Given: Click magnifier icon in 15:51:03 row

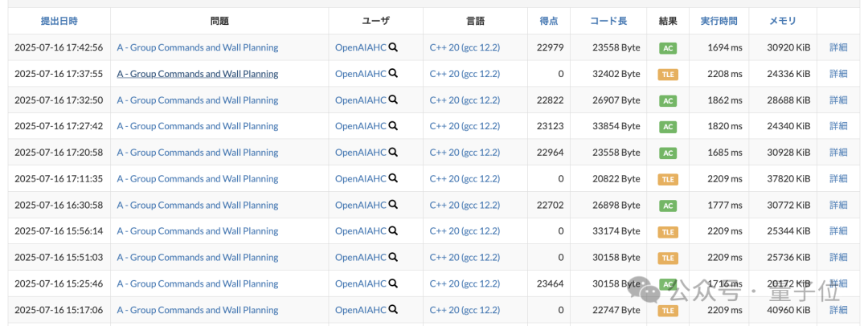Looking at the screenshot, I should (393, 258).
